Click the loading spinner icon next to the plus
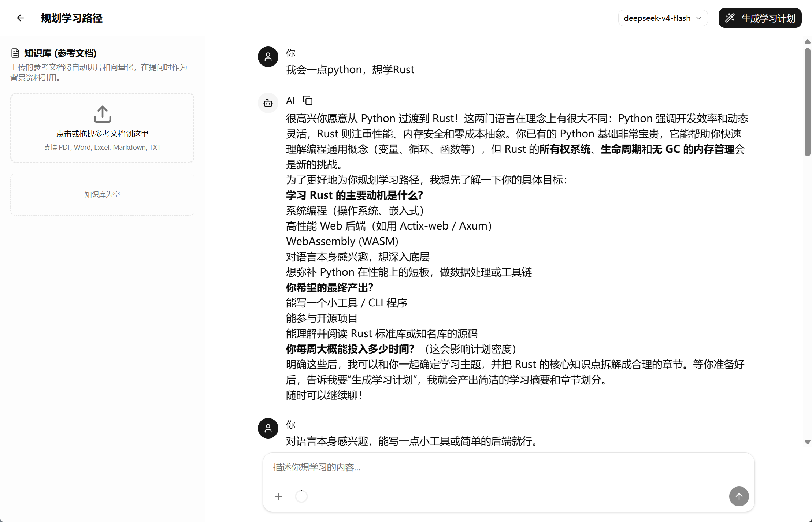The width and height of the screenshot is (812, 522). (x=301, y=496)
